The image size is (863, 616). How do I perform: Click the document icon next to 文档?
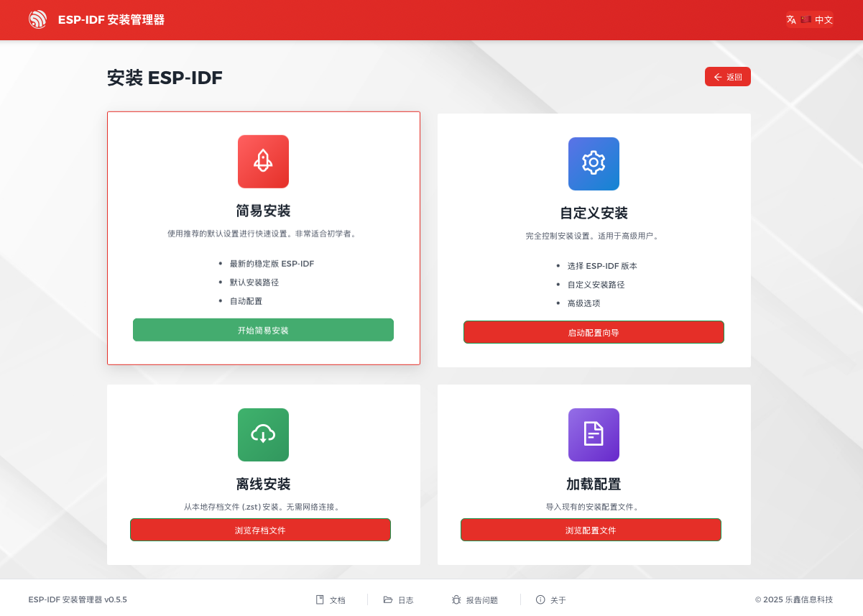(318, 599)
